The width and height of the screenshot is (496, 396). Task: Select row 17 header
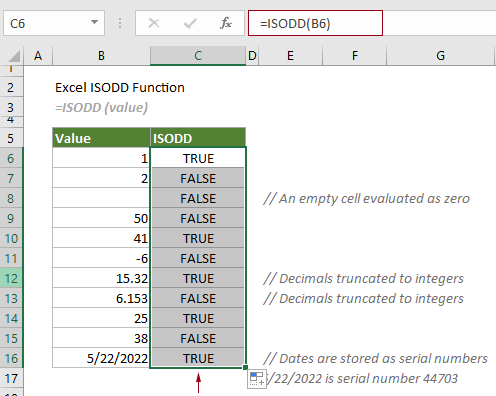[x=11, y=378]
